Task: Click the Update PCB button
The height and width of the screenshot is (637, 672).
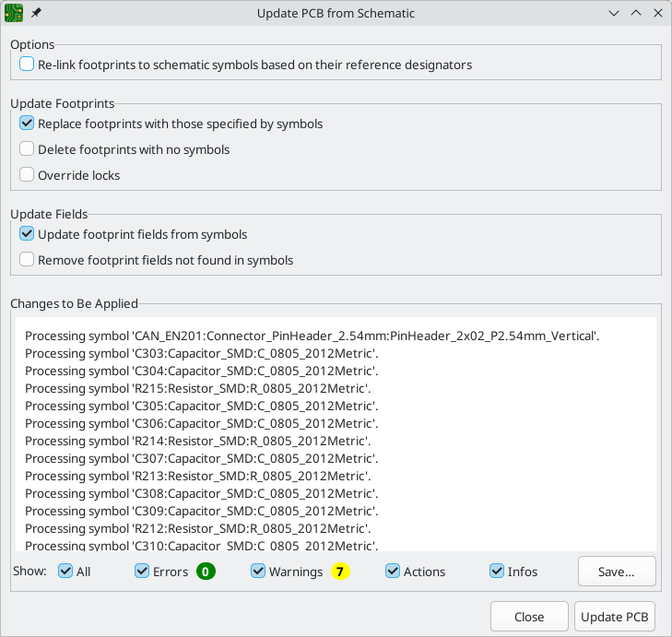Action: [x=614, y=617]
